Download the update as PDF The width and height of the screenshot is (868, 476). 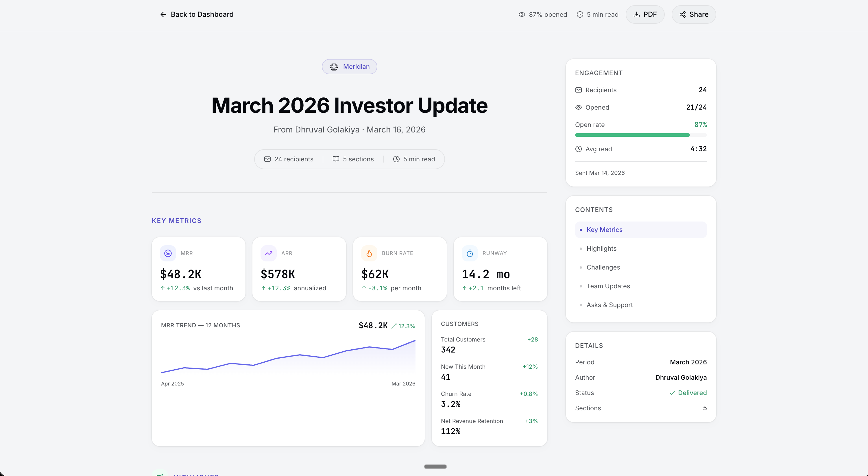645,14
